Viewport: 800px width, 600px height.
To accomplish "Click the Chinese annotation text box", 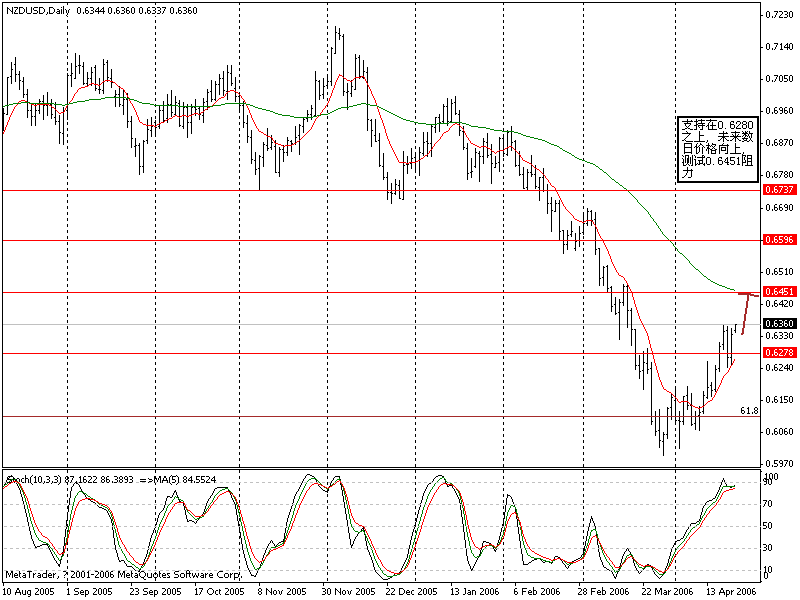I will pos(717,149).
